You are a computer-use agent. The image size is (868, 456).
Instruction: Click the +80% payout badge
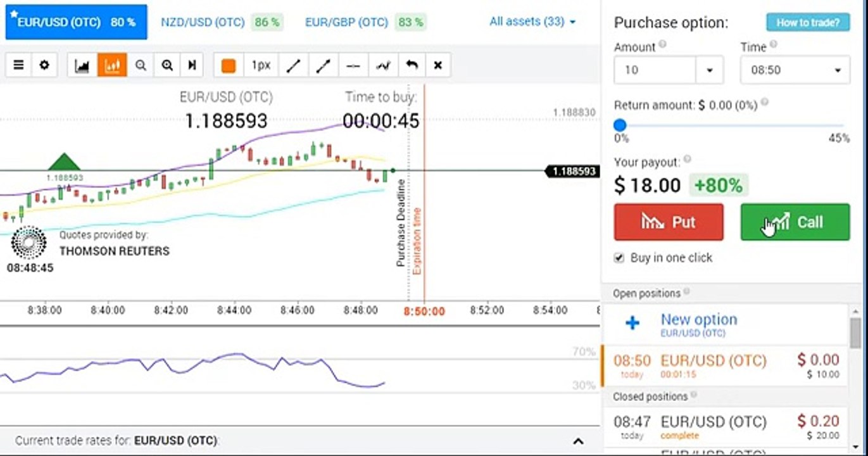coord(718,185)
